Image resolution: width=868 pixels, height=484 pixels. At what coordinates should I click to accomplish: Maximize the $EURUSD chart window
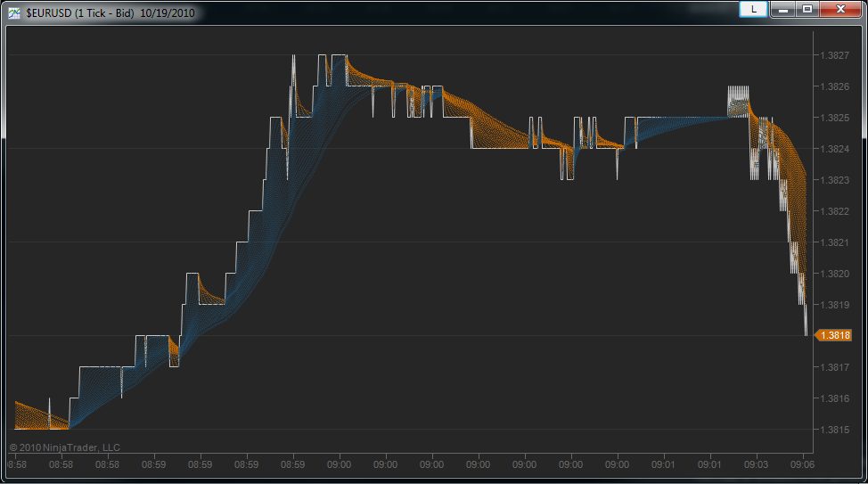click(807, 9)
